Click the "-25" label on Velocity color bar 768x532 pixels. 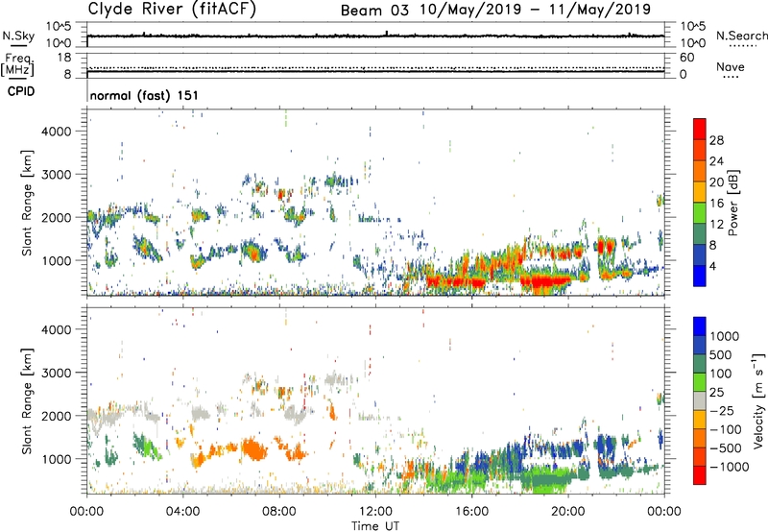(723, 410)
